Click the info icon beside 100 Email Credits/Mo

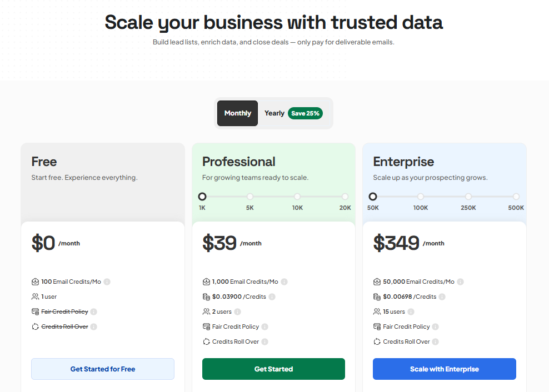pyautogui.click(x=107, y=282)
